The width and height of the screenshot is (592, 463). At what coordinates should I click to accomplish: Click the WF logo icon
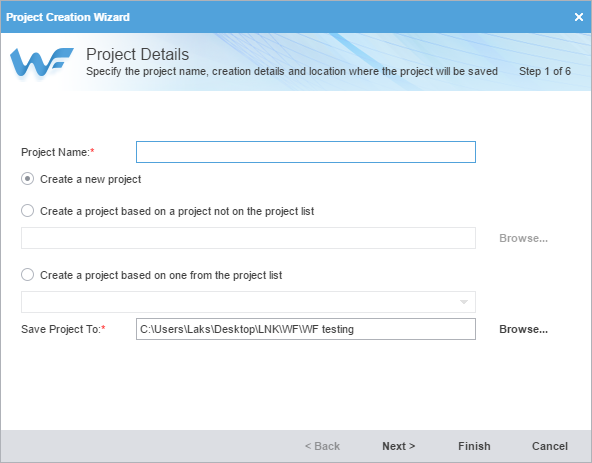pos(42,62)
